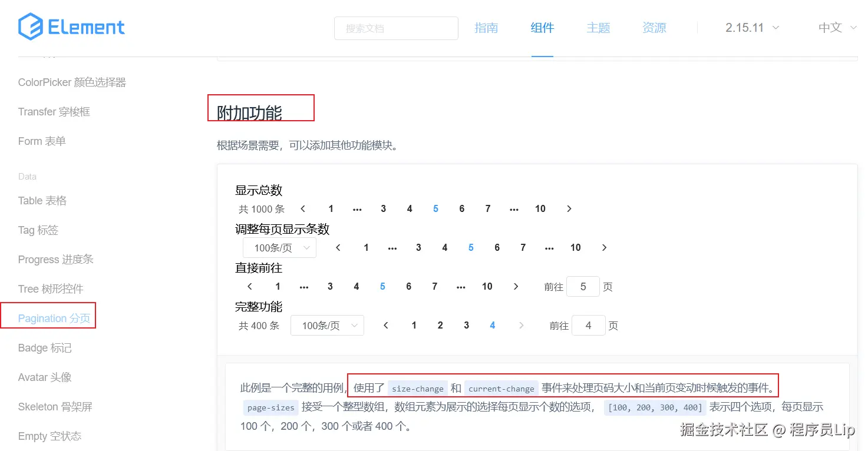Open Empty 空状态 in sidebar

click(49, 436)
